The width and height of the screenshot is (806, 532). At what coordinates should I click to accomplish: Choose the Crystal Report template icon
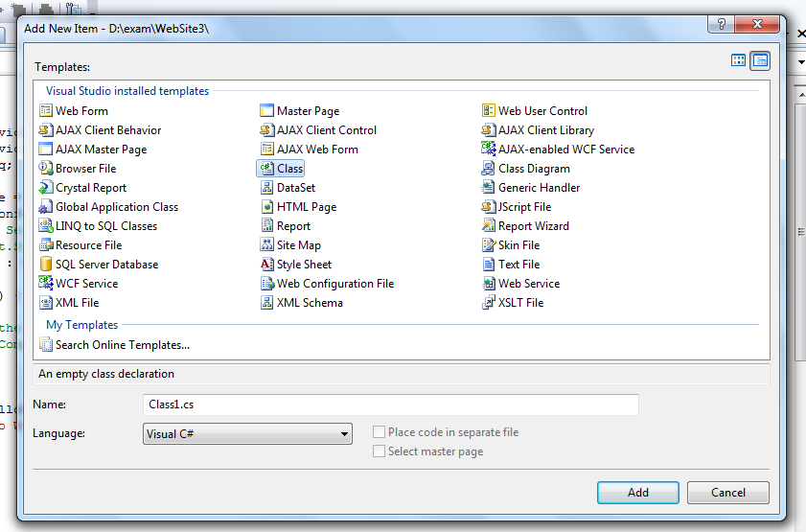[x=46, y=188]
